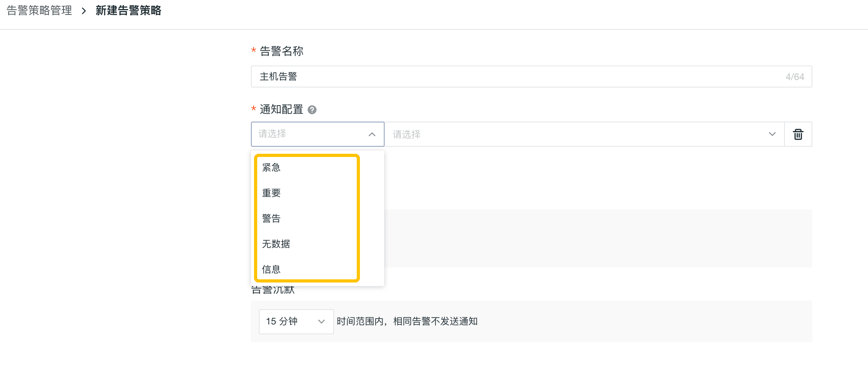Viewport: 868px width, 379px height.
Task: Open the 15 分钟 silence duration dropdown
Action: click(296, 322)
